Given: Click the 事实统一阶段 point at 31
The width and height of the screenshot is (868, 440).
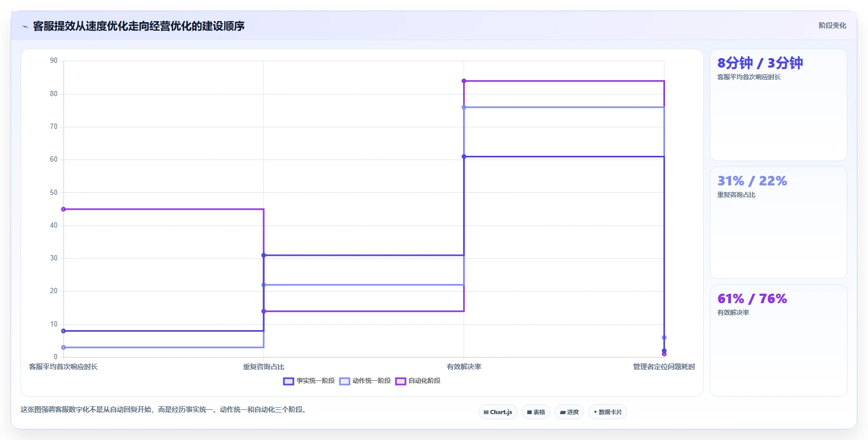Looking at the screenshot, I should point(264,255).
